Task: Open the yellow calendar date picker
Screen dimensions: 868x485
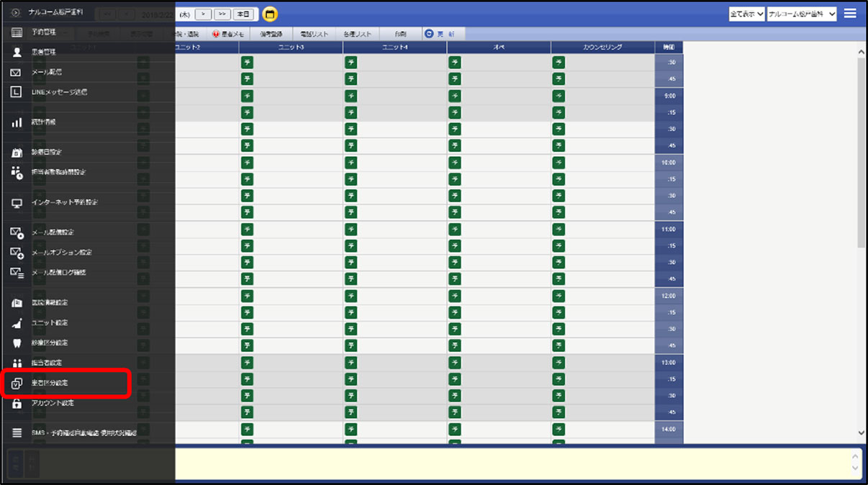Action: 269,14
